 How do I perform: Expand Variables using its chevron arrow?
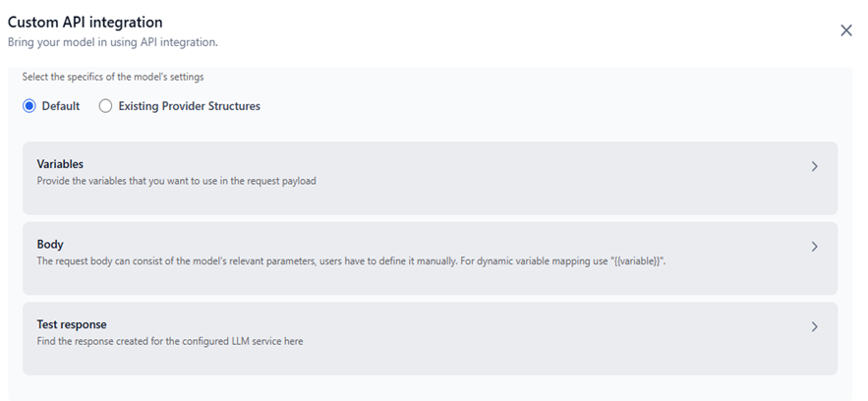pos(814,167)
